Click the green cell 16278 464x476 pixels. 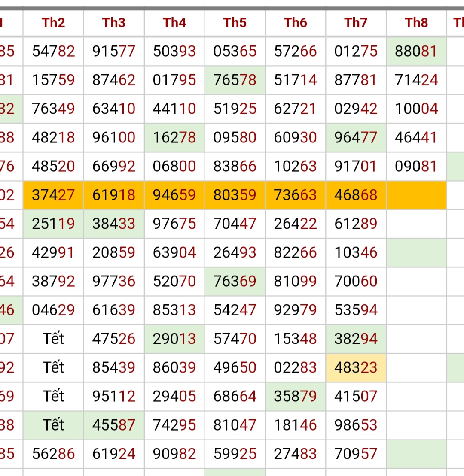click(x=174, y=137)
